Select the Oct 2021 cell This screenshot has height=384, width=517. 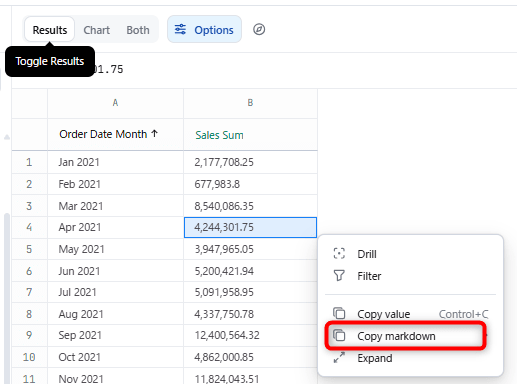[115, 357]
